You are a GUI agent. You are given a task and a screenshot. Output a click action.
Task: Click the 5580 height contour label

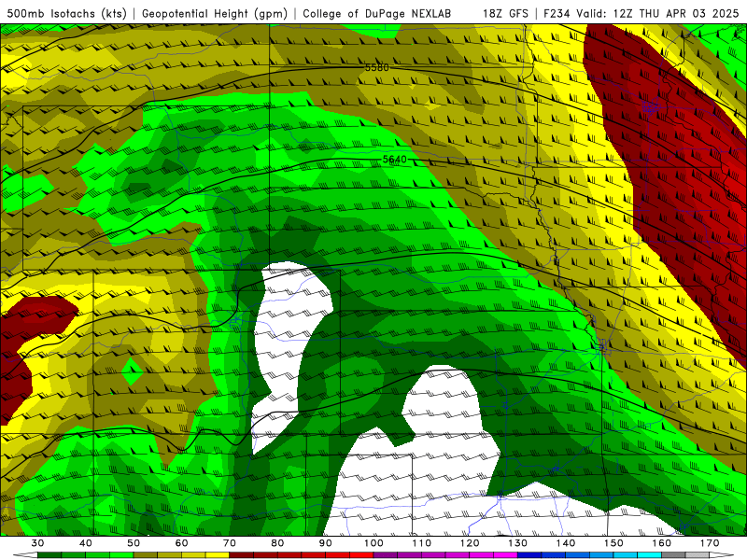point(377,67)
